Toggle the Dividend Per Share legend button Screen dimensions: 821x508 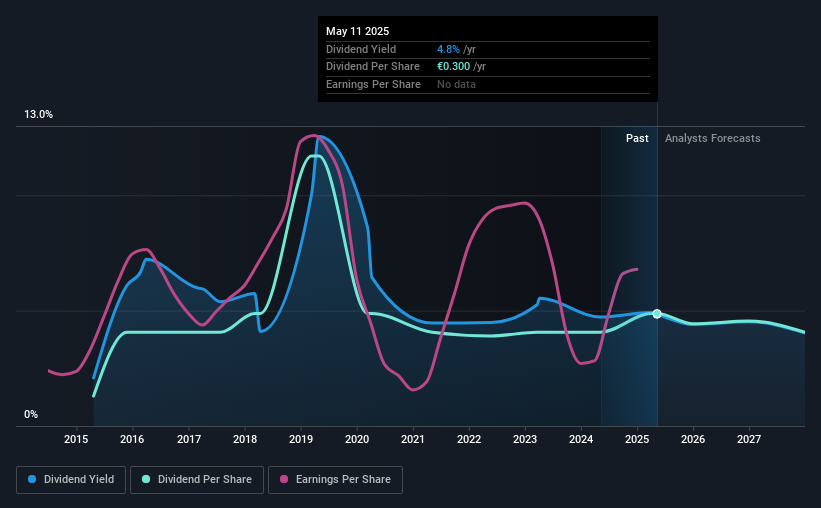pyautogui.click(x=197, y=480)
